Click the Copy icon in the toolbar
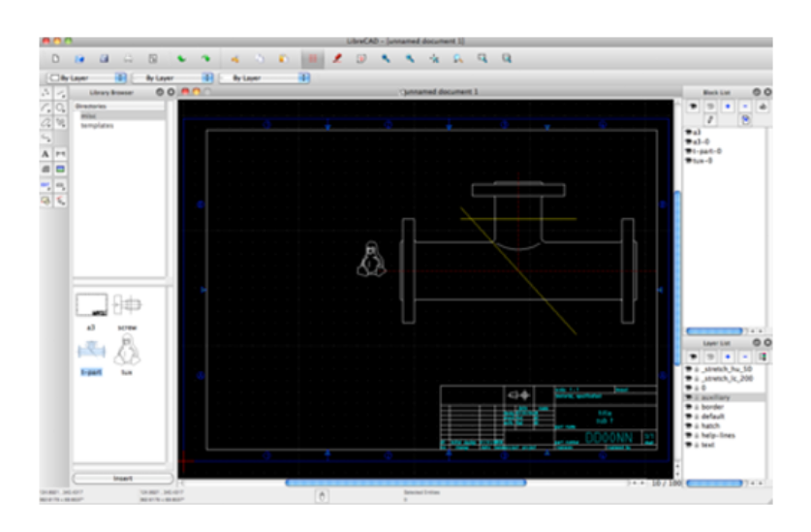The image size is (811, 532). coord(259,58)
